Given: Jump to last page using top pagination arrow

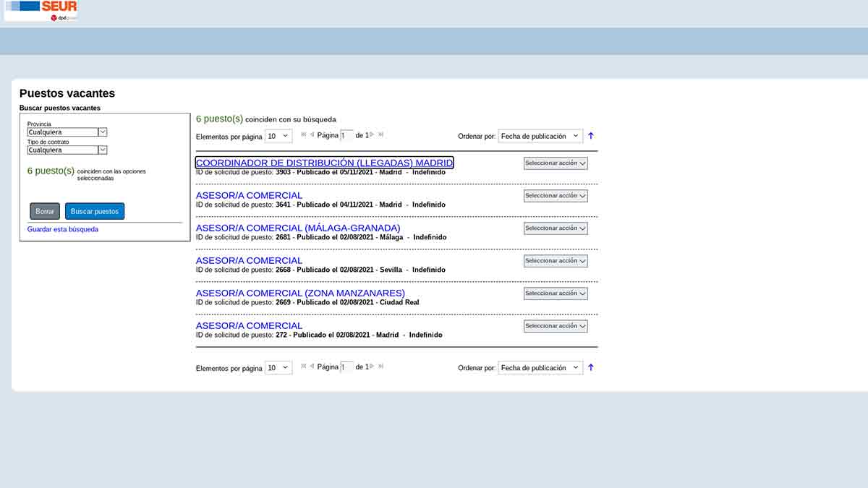Looking at the screenshot, I should 381,134.
